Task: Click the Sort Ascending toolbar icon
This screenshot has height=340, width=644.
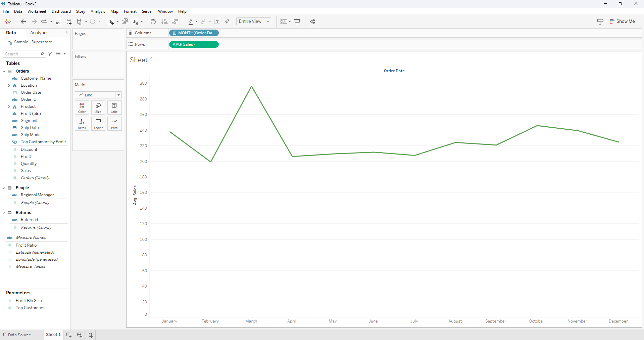Action: [164, 22]
